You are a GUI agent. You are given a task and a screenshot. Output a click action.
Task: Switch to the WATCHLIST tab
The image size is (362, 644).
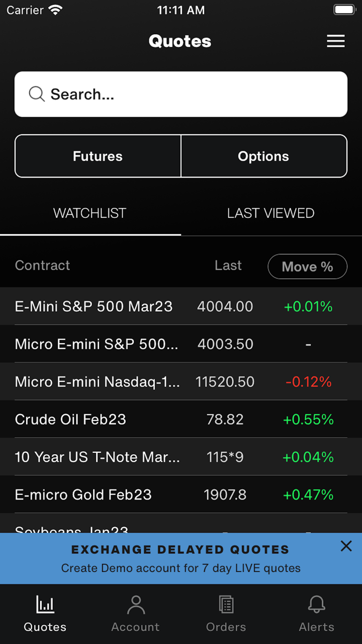tap(90, 213)
